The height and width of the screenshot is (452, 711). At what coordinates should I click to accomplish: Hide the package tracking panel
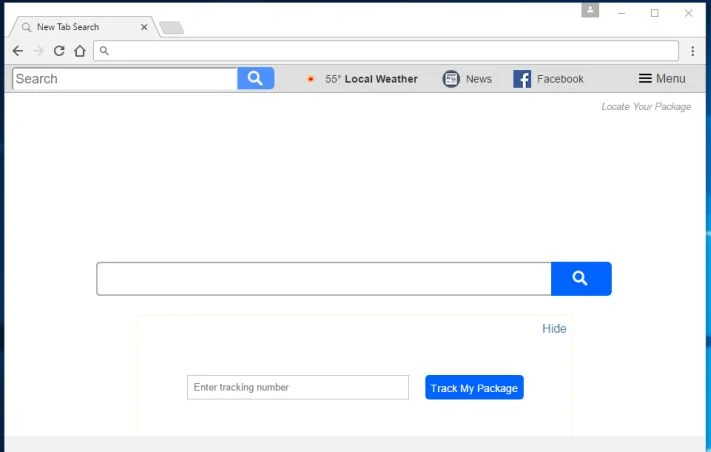click(x=554, y=329)
